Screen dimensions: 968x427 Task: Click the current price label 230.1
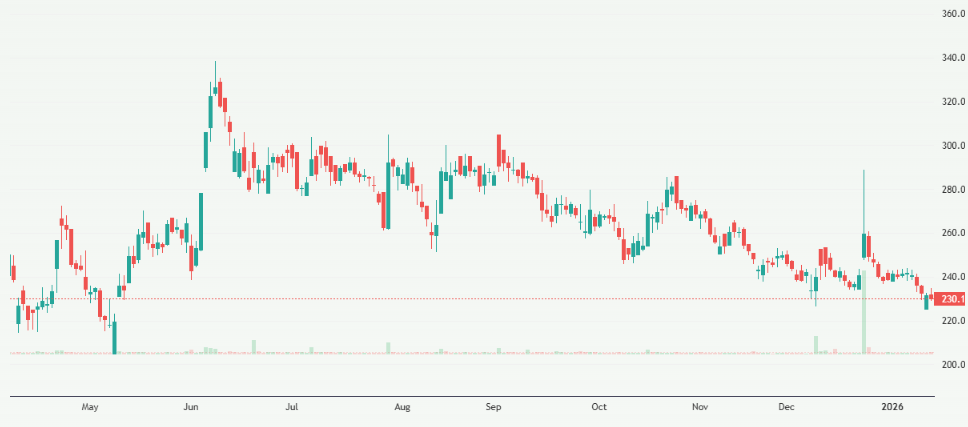pyautogui.click(x=951, y=299)
